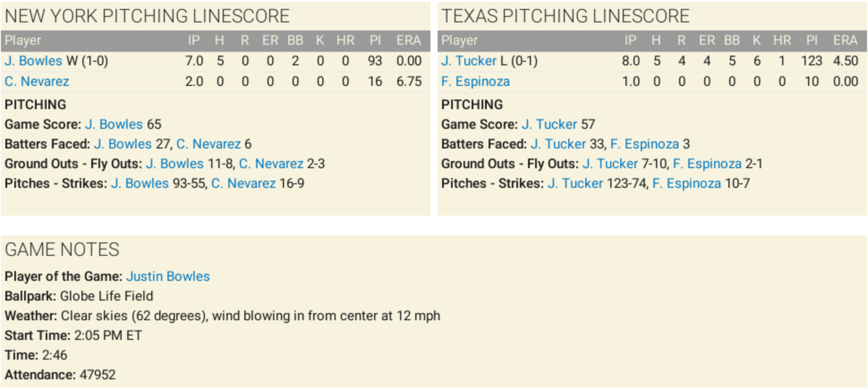Click J. Tucker link beside Game Score
Viewport: 868px width, 390px height.
pos(549,124)
